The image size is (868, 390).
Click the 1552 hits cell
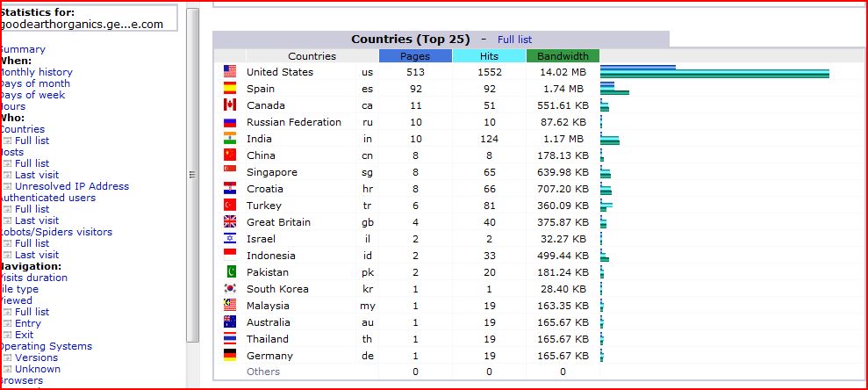pos(489,72)
